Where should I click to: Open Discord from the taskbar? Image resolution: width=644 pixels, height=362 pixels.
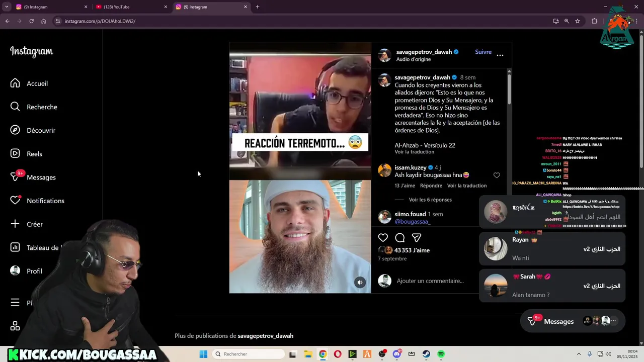point(397,354)
